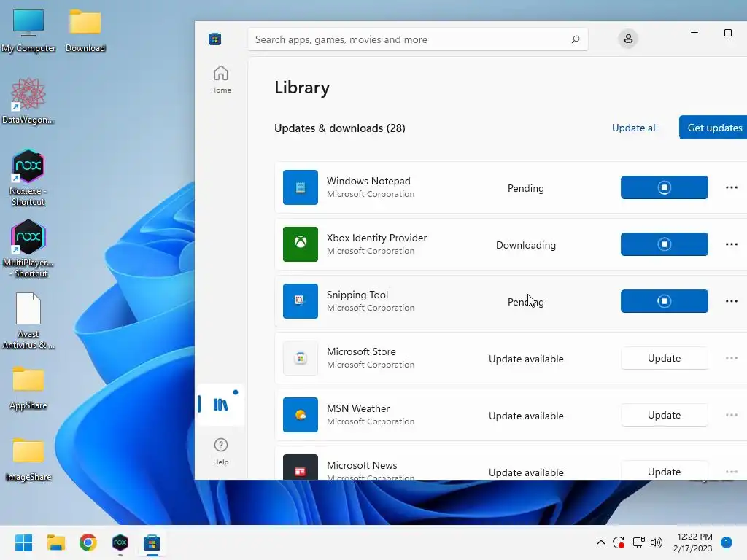747x560 pixels.
Task: Click the search magnifier icon
Action: [x=576, y=39]
